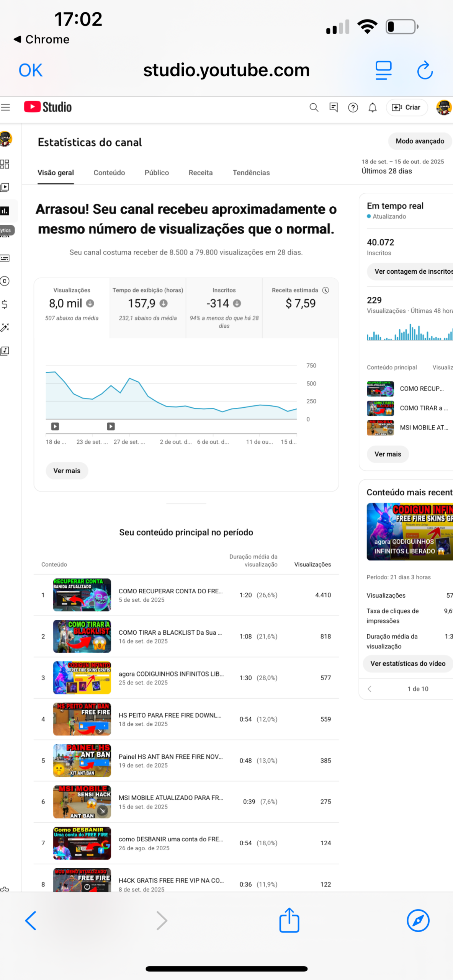This screenshot has width=453, height=980.
Task: Open in Safari compass icon
Action: (418, 920)
